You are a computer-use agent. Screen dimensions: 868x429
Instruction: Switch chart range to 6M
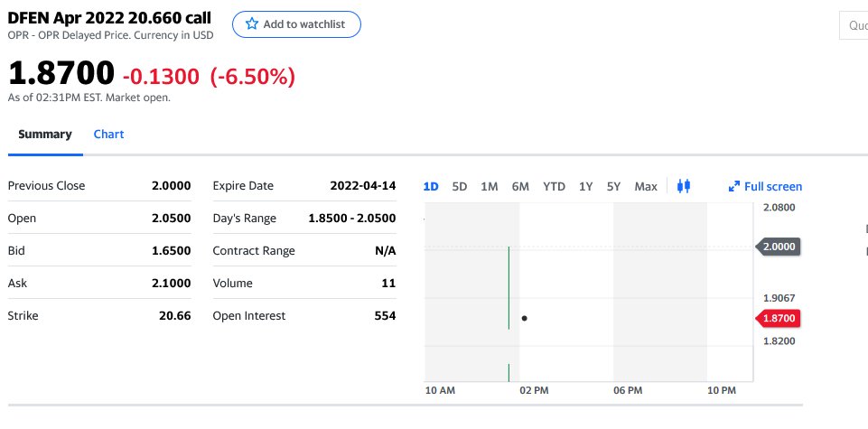(520, 187)
